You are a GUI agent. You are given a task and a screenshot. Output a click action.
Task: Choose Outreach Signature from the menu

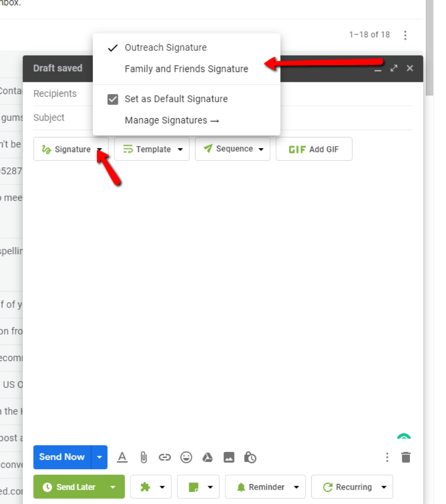[166, 48]
